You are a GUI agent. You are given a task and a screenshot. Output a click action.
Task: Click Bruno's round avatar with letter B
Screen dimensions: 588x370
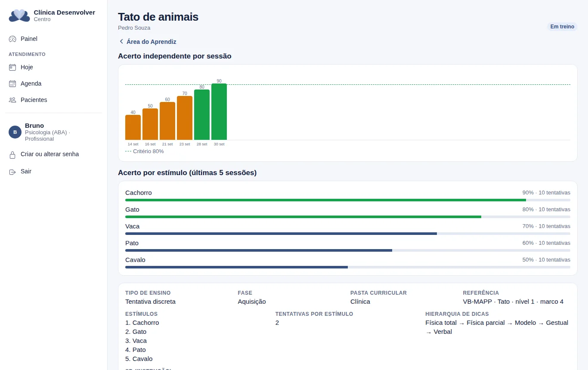click(15, 132)
